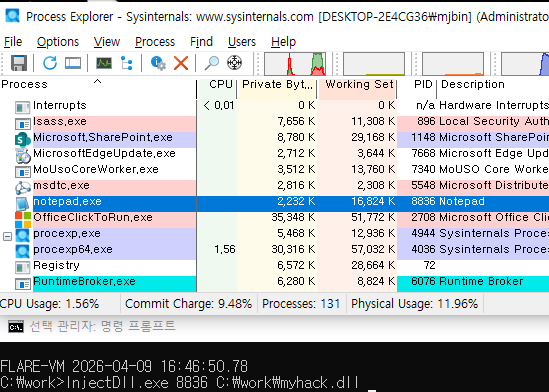Open the Process menu
Screen dimensions: 549x392
click(x=155, y=42)
